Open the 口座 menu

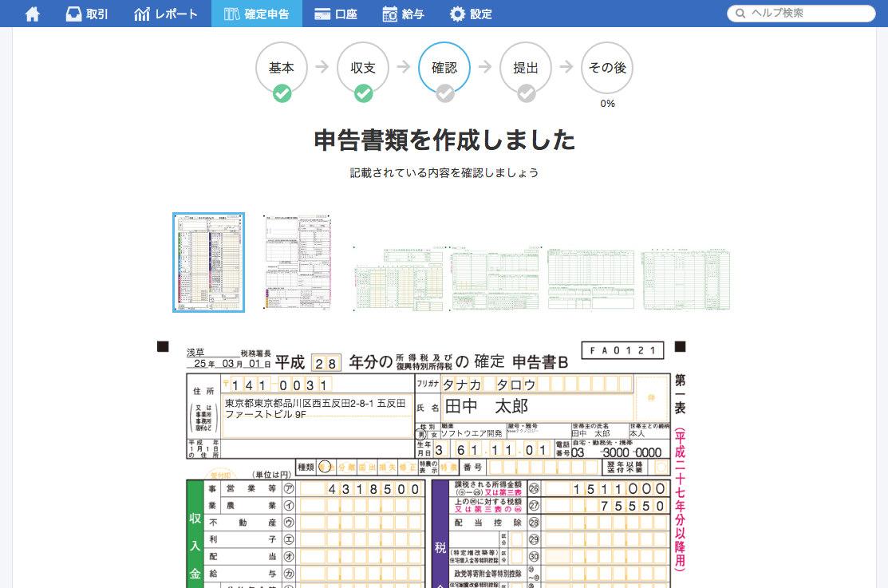[x=336, y=14]
